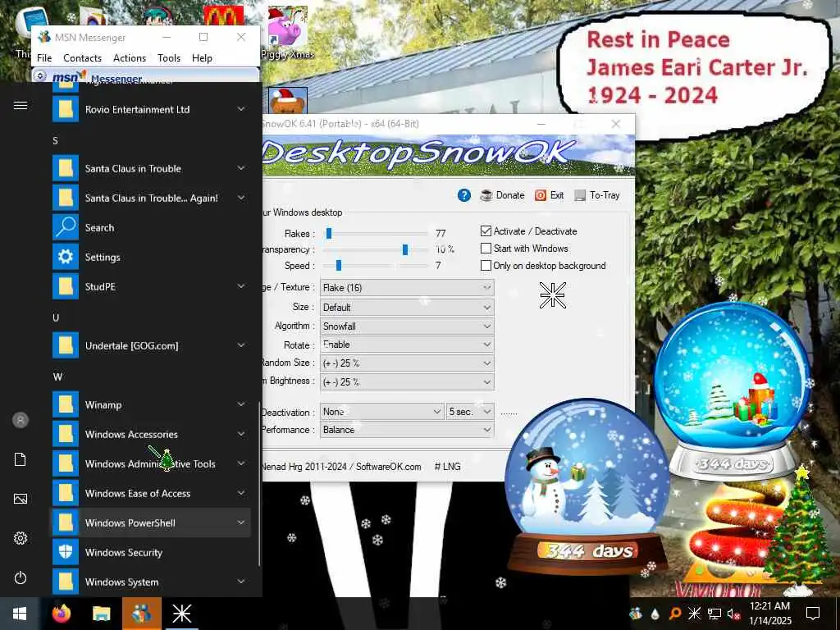Click the Windows Start button

[20, 614]
